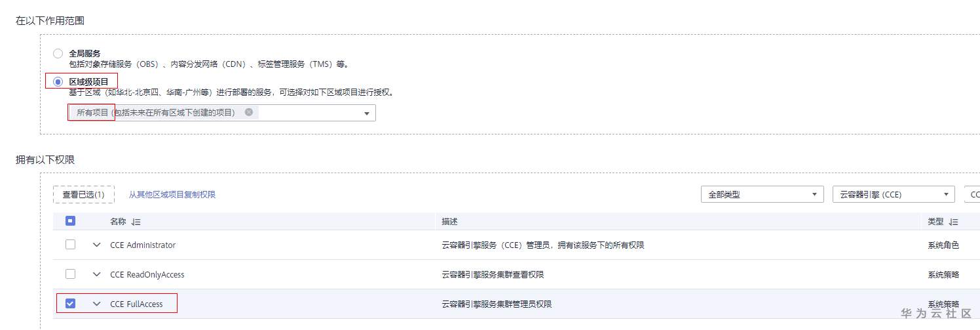Sort by 名称 column sort icon
980x330 pixels.
tap(136, 222)
